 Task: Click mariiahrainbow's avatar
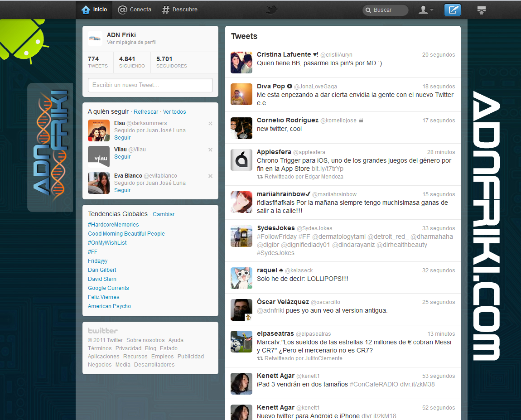pyautogui.click(x=241, y=202)
